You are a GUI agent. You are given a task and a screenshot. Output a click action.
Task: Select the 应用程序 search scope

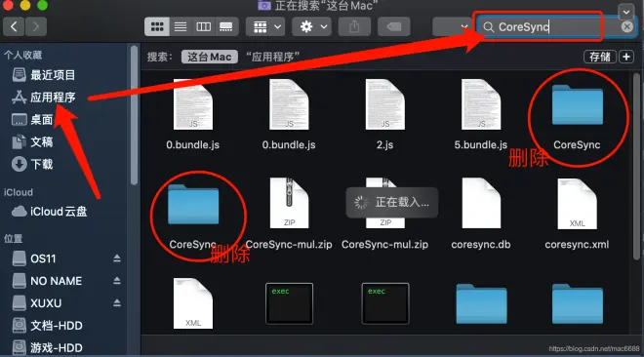(272, 57)
